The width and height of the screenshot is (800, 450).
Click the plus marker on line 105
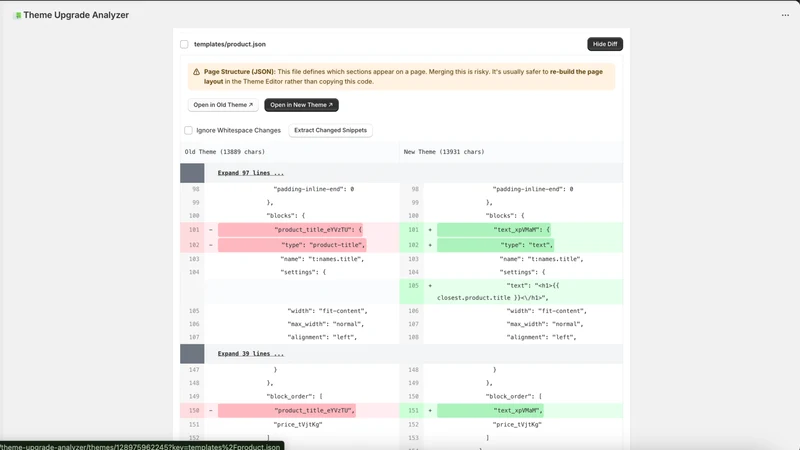[x=430, y=286]
